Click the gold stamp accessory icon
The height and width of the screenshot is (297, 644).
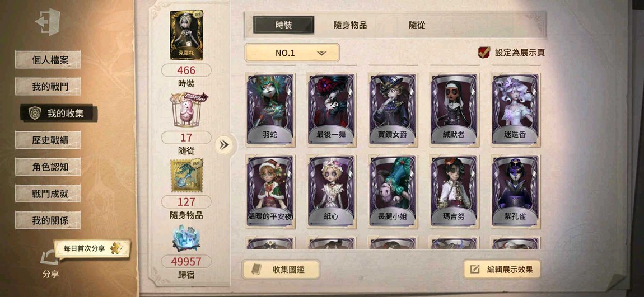pyautogui.click(x=187, y=176)
